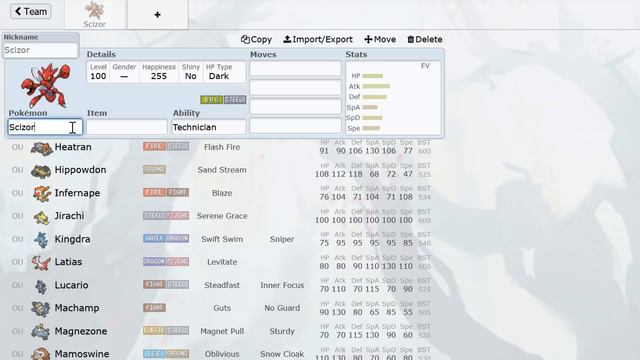Click Kingdra's Water type badge
The height and width of the screenshot is (360, 640).
[x=154, y=238]
